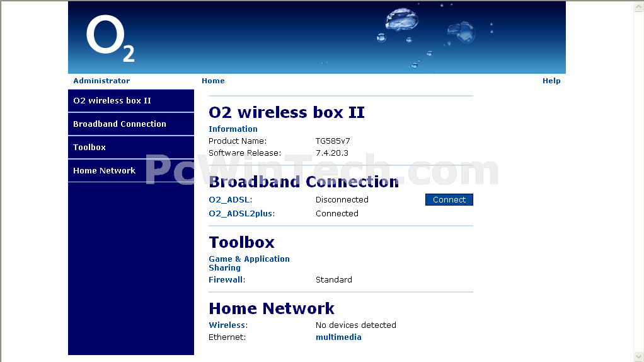This screenshot has height=362, width=644.
Task: Open Game & Application Sharing link
Action: click(249, 264)
